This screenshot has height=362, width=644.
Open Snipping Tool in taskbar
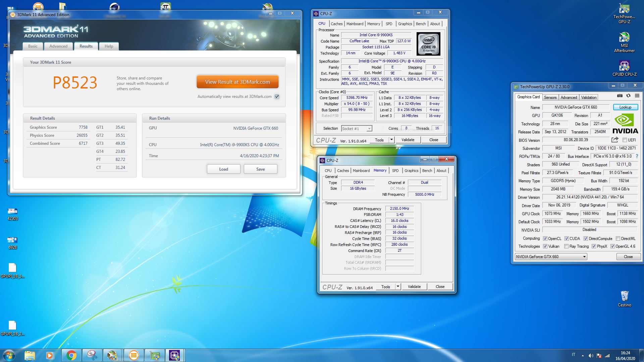coord(92,355)
